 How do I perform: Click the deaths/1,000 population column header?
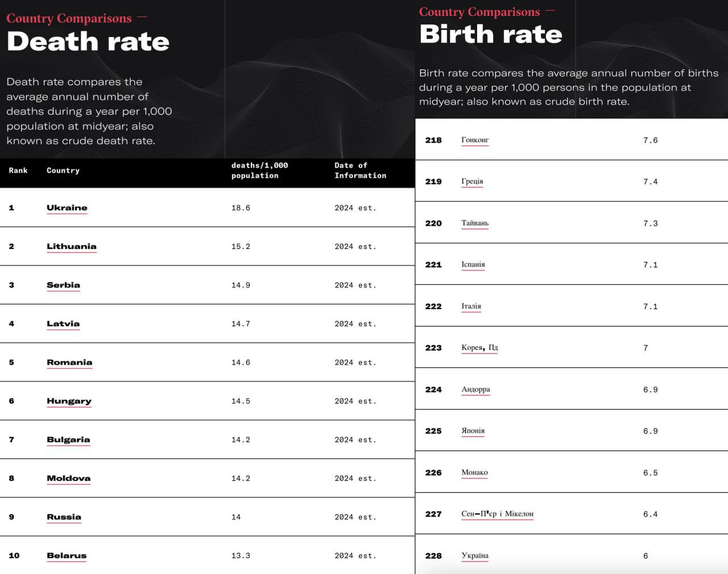click(x=259, y=170)
